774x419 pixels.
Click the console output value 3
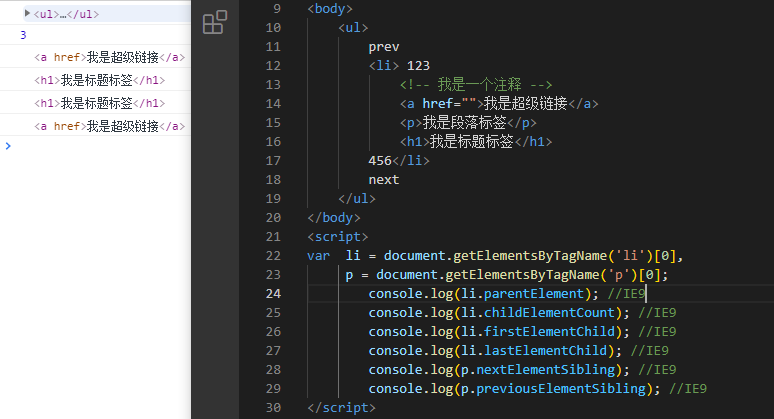(23, 35)
